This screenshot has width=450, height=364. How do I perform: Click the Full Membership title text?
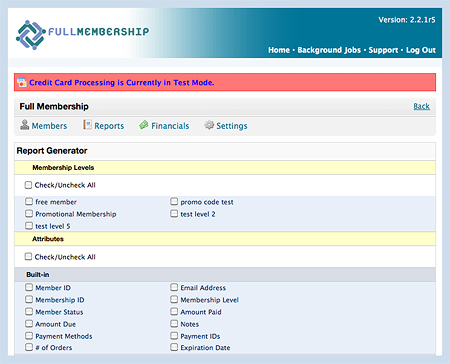pos(54,106)
